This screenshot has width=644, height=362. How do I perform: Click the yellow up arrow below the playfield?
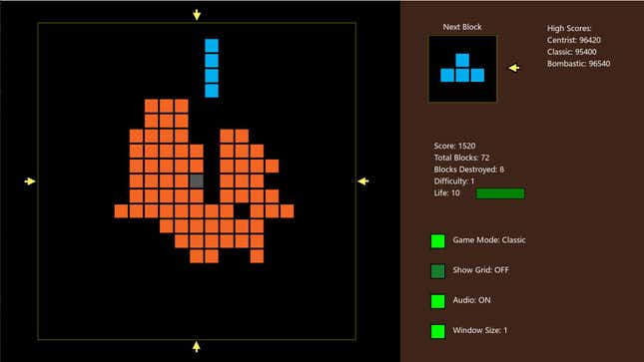[x=197, y=347]
